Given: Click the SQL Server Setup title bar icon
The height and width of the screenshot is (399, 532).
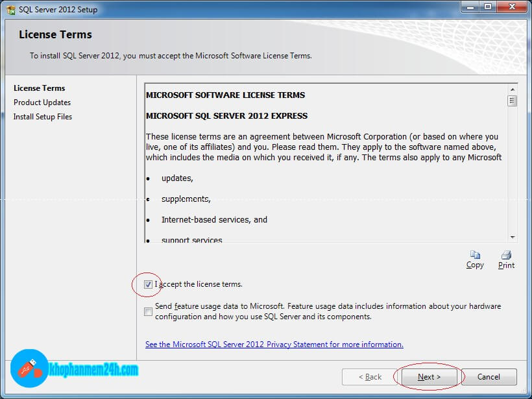Looking at the screenshot, I should pos(11,10).
